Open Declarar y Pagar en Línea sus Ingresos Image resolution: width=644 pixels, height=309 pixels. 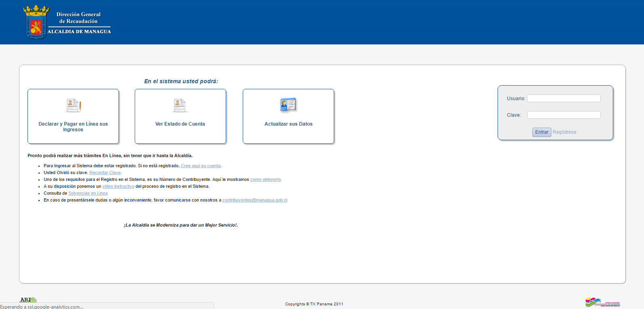click(73, 126)
